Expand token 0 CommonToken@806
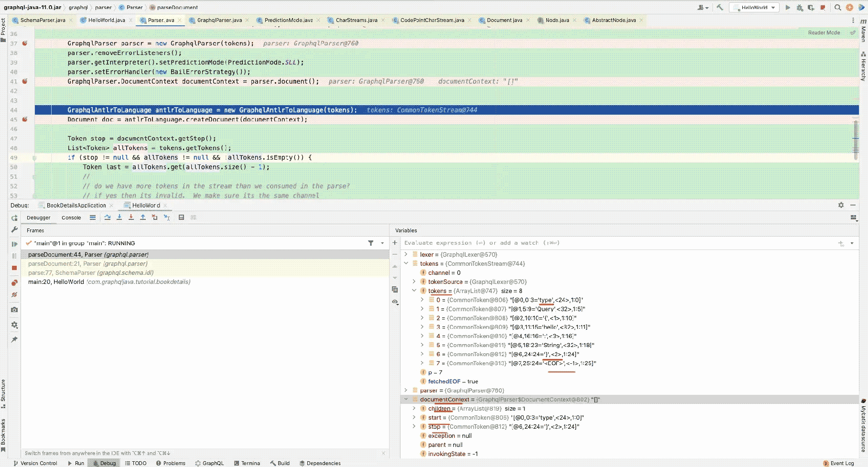This screenshot has height=467, width=868. 423,300
